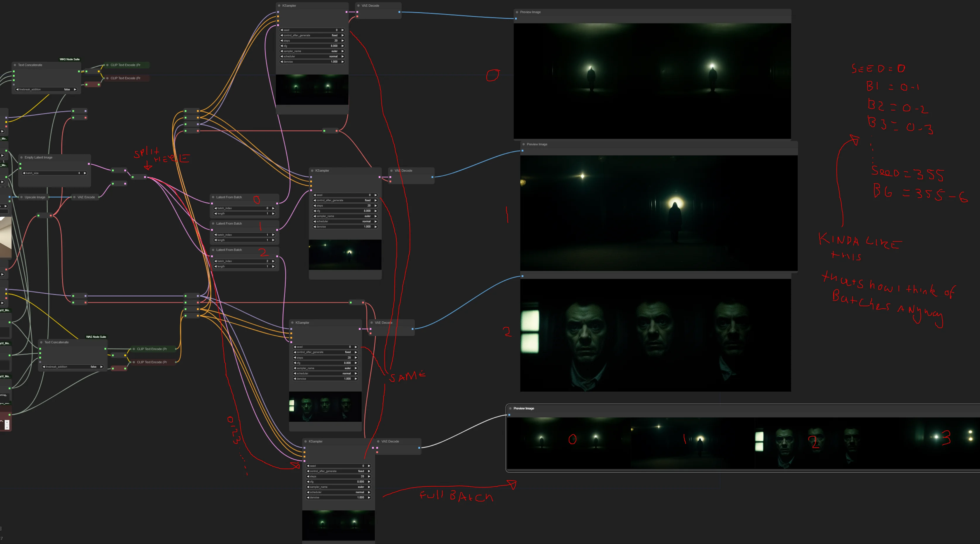Increase batch_size using its right arrow
980x544 pixels.
click(85, 173)
